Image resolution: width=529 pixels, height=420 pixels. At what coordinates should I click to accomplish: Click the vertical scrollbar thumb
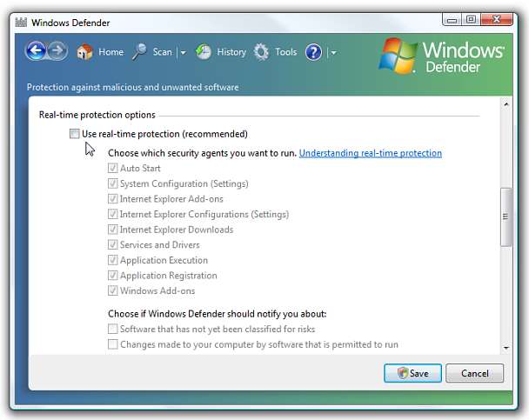click(x=506, y=217)
